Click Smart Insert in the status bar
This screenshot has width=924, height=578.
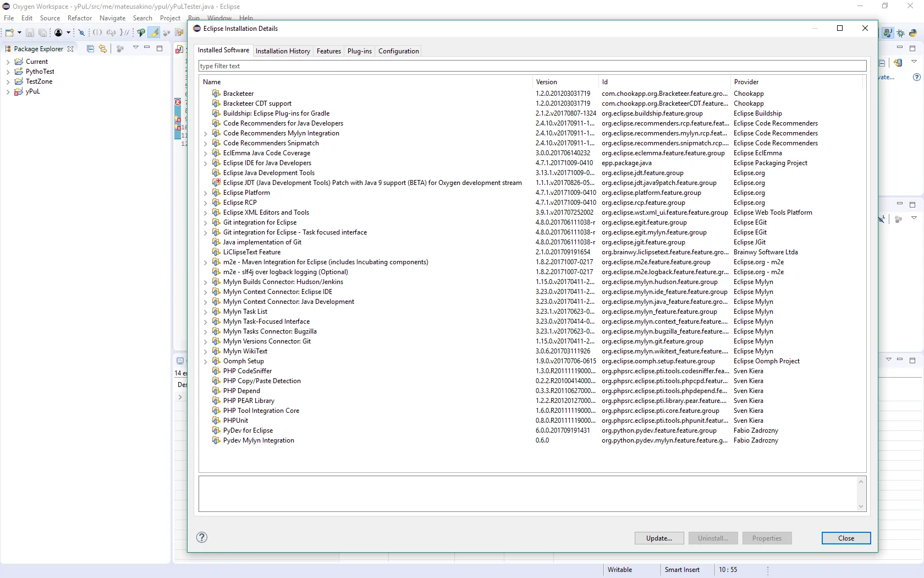pyautogui.click(x=682, y=570)
